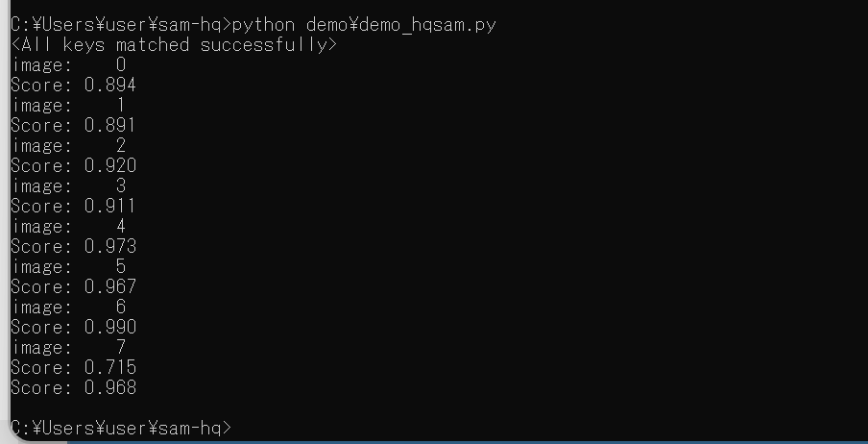
Task: Click the Score 0.715 line
Action: point(74,367)
